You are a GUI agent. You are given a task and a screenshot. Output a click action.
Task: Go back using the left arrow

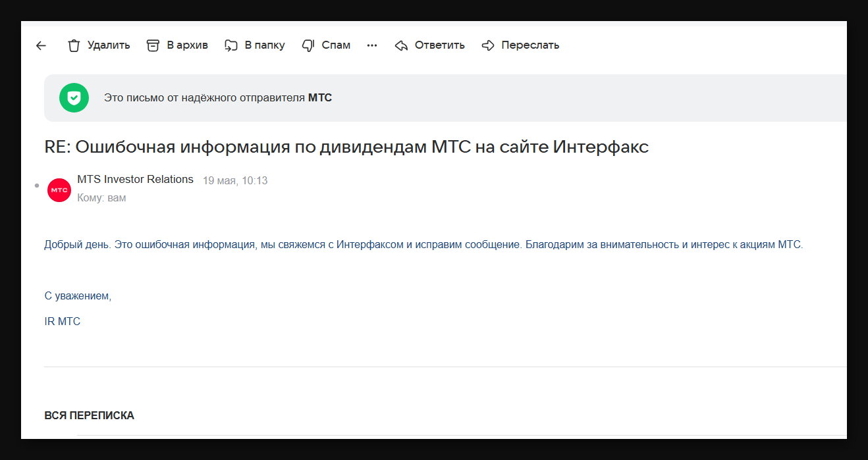pyautogui.click(x=41, y=45)
